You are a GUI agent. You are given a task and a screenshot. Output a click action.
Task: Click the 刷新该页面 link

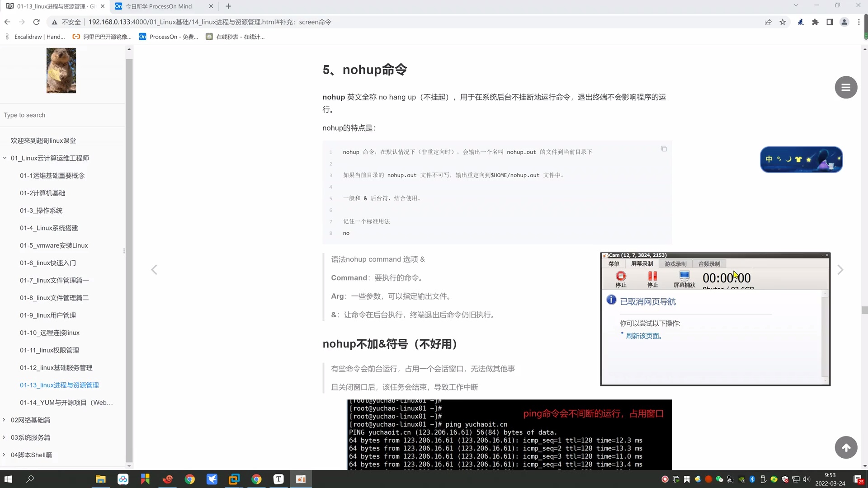coord(643,336)
